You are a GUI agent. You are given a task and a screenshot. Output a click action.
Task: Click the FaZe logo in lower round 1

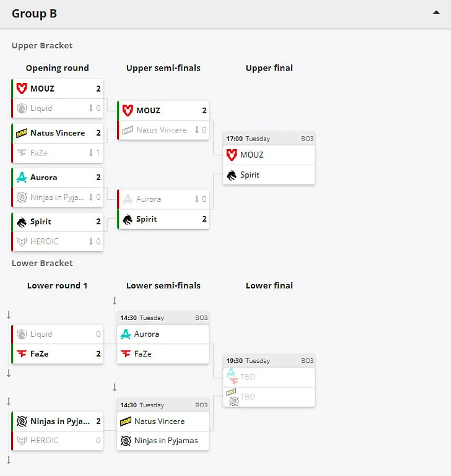(22, 354)
